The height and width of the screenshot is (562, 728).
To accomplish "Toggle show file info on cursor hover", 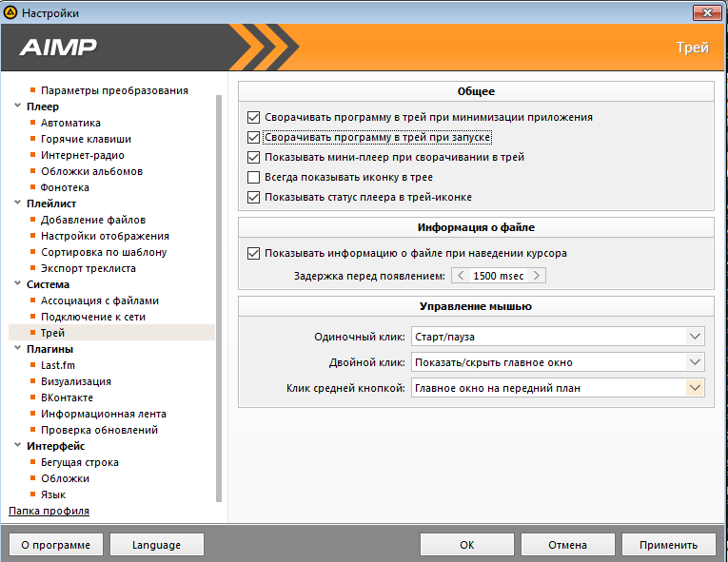I will (x=253, y=253).
